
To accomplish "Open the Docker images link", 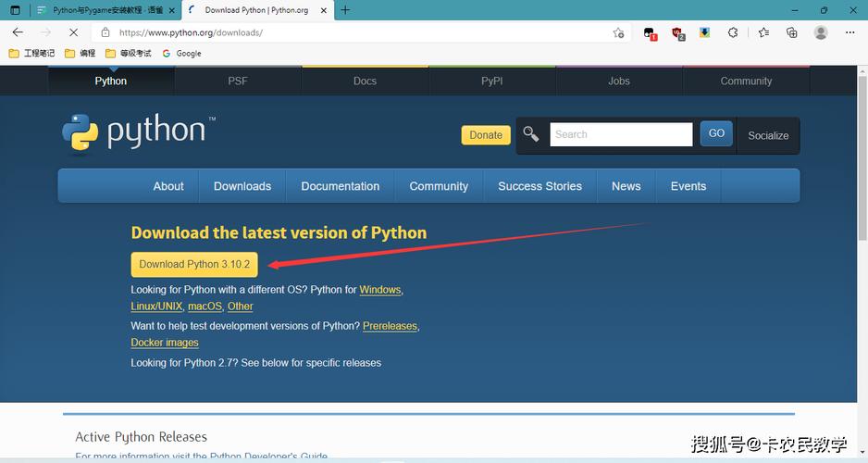I will 165,343.
